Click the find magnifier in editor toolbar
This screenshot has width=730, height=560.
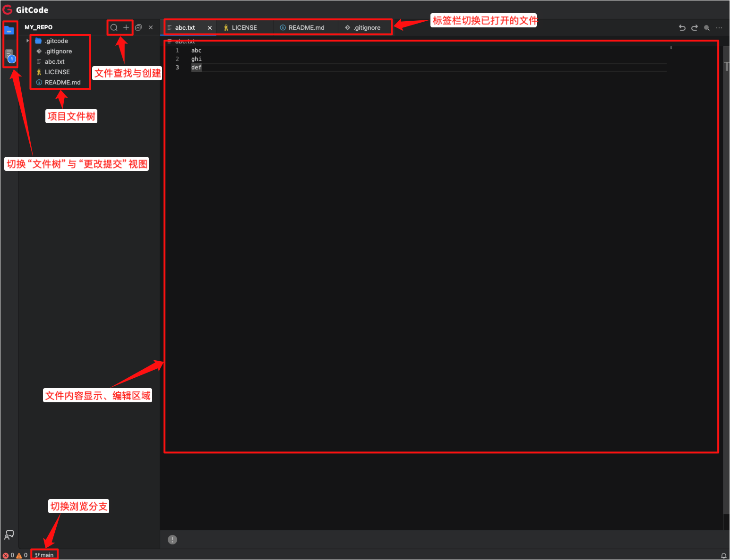[x=707, y=28]
